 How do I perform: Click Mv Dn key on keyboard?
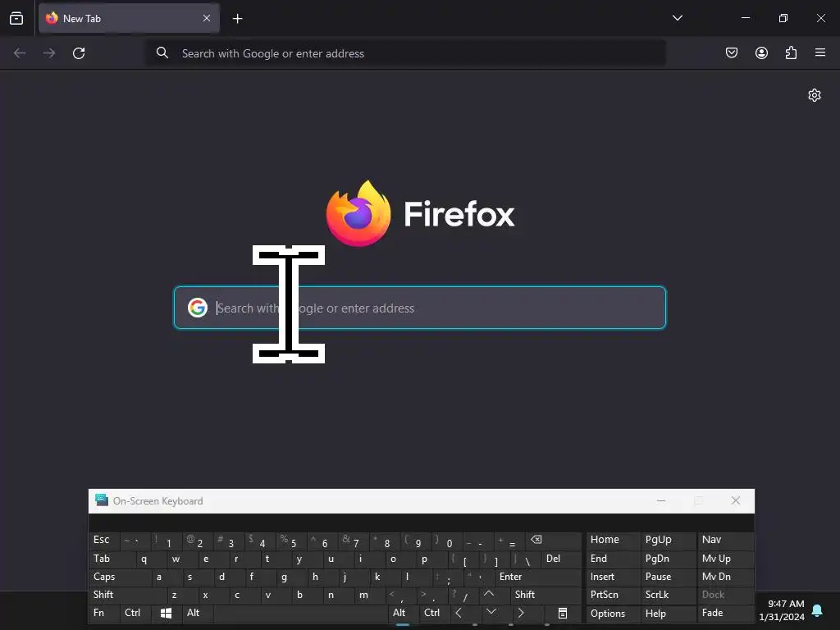pos(725,577)
